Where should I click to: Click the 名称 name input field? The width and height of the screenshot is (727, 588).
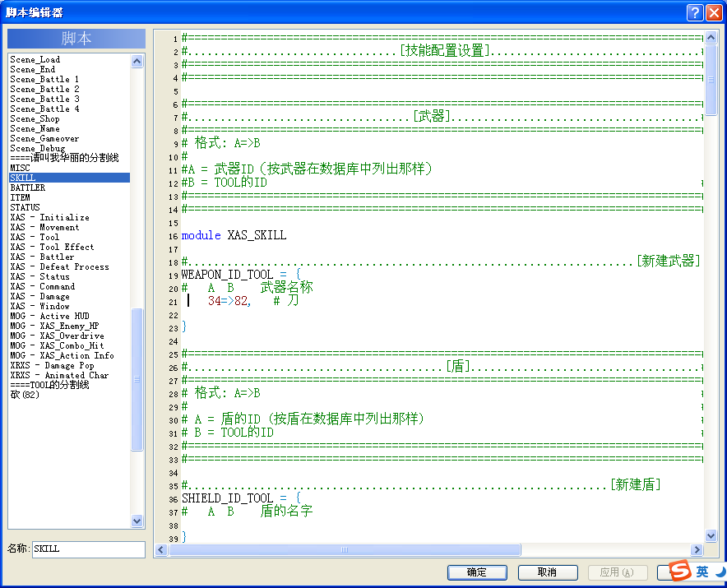[89, 549]
